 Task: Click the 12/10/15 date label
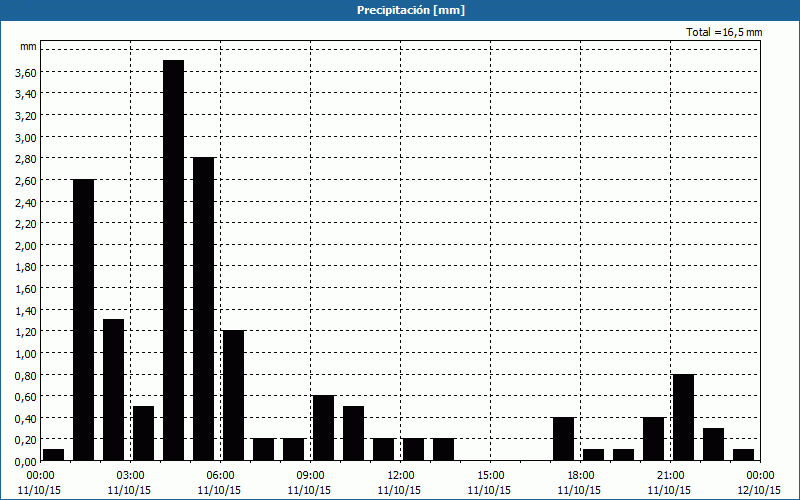(x=759, y=490)
